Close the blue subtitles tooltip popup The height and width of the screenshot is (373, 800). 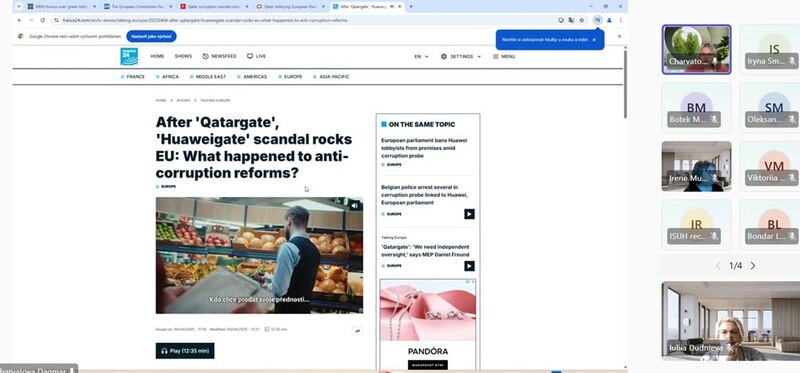(x=594, y=39)
